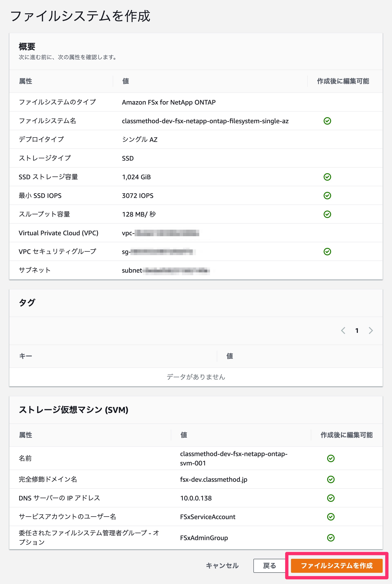Click the 値 column header in 概要 table
Viewport: 392px width, 584px height.
[x=126, y=81]
